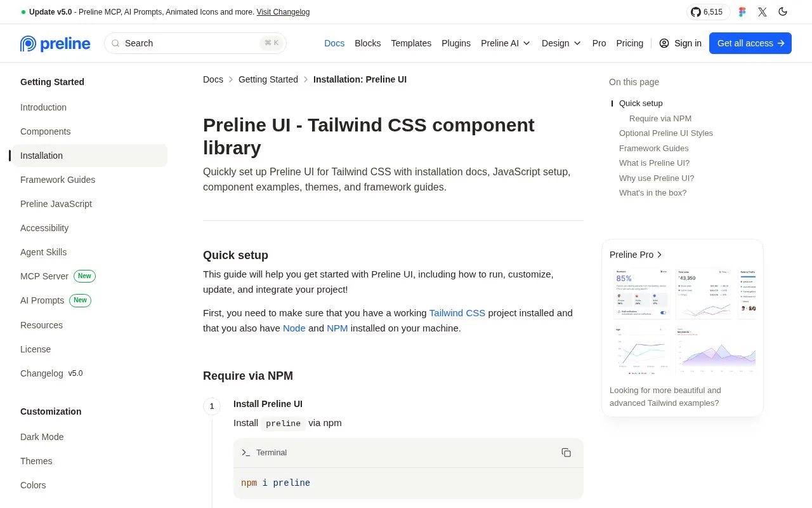Jump to Optional Preline UI Styles section
This screenshot has height=508, width=812.
point(666,133)
